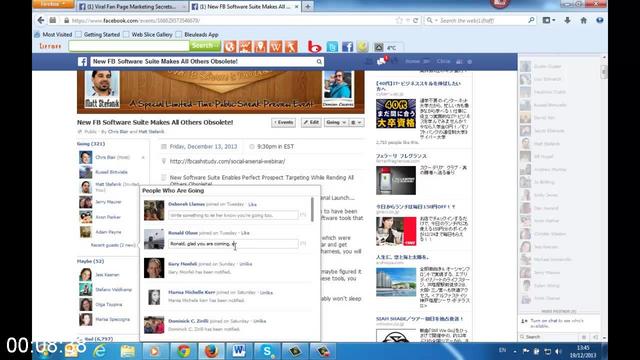Click the Ronald glad you are coming field

click(233, 244)
